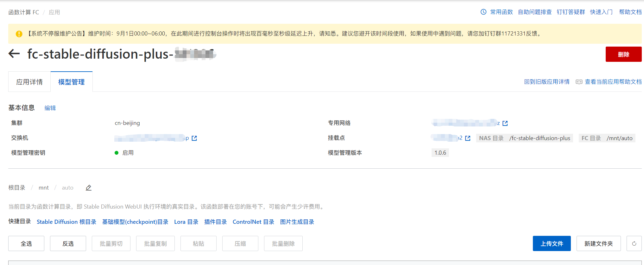This screenshot has height=265, width=644.
Task: Navigate to 根目录 in the path breadcrumb
Action: [17, 188]
